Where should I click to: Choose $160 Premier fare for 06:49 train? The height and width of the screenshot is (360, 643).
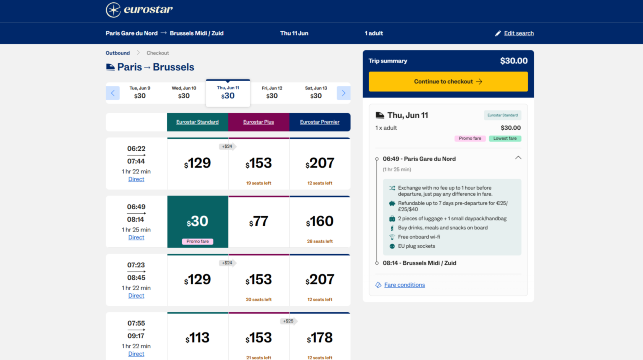click(x=320, y=221)
